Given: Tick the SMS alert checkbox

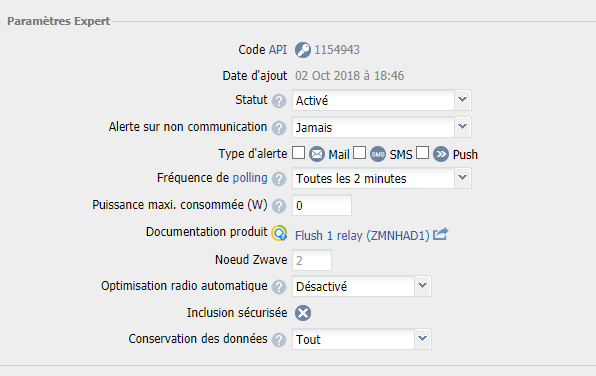Looking at the screenshot, I should click(360, 153).
